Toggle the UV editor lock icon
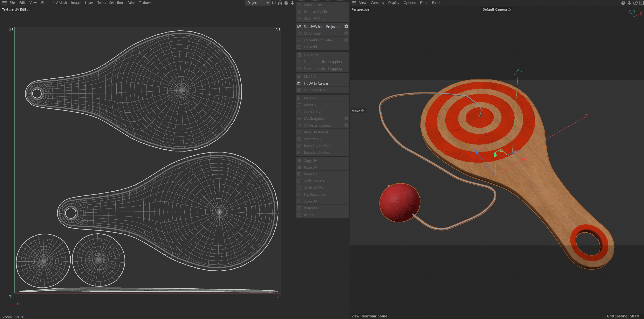This screenshot has width=644, height=319. coord(280,3)
